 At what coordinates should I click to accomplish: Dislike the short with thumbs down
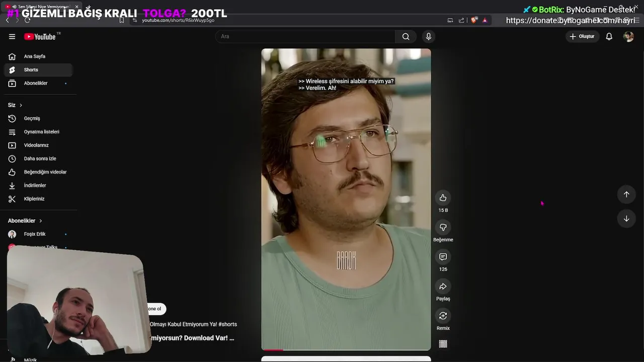coord(443,227)
